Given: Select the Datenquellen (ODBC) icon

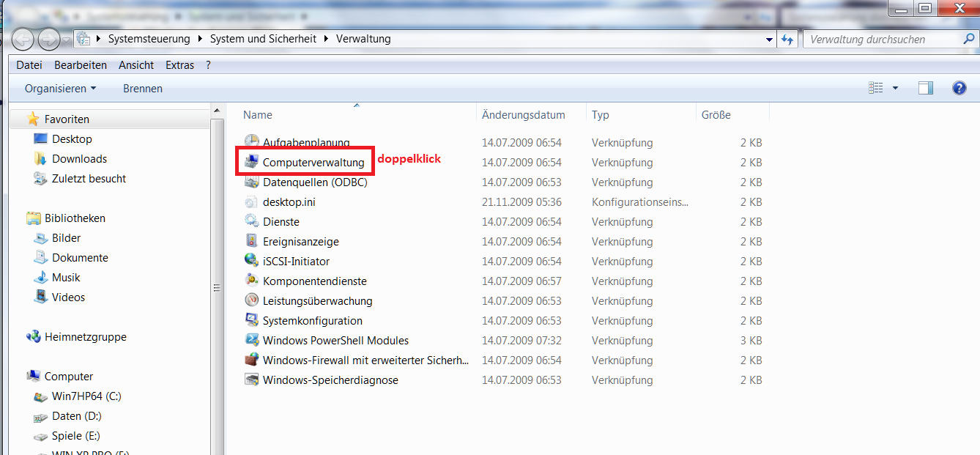Looking at the screenshot, I should pos(251,182).
